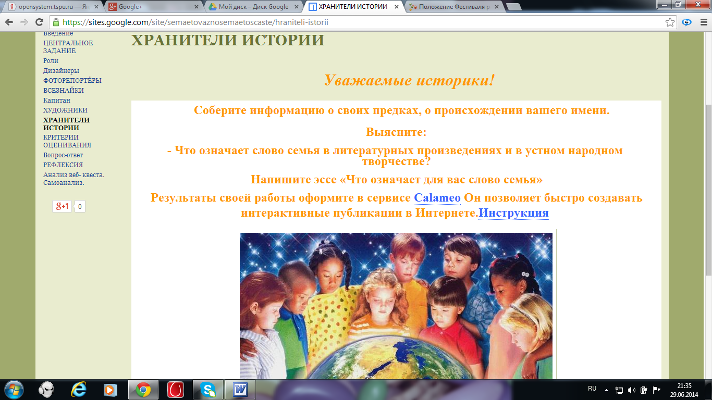Open the Windows Start button

click(14, 390)
